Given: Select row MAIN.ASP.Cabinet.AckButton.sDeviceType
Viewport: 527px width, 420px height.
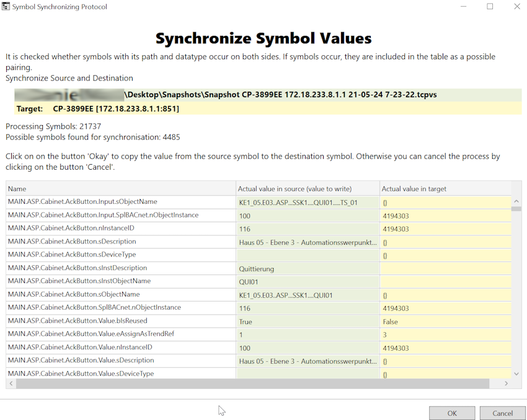Looking at the screenshot, I should pyautogui.click(x=259, y=255).
